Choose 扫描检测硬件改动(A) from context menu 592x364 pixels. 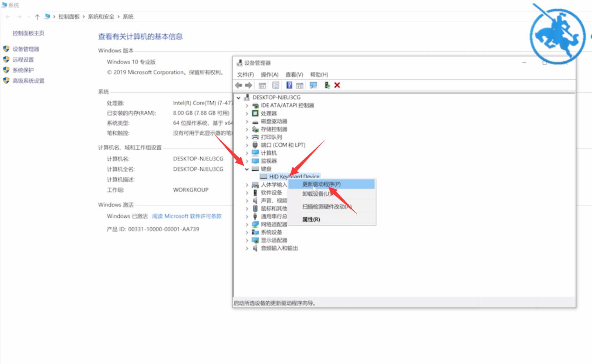(x=332, y=207)
